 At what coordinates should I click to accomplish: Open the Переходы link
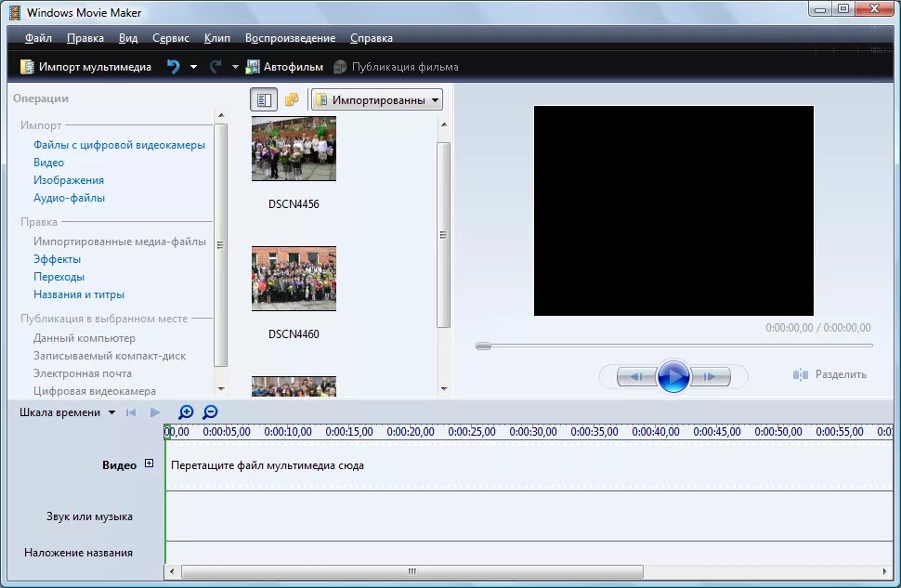click(59, 277)
